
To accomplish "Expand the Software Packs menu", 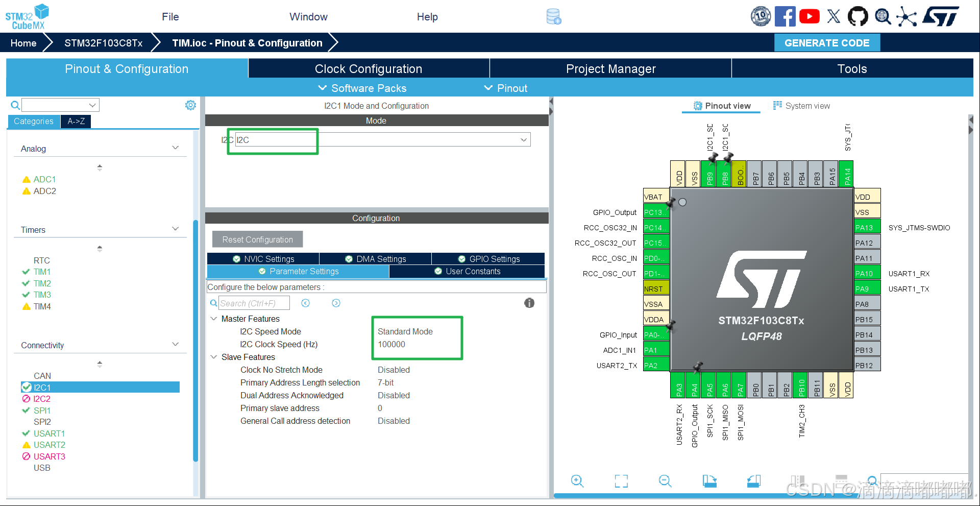I will click(x=362, y=88).
